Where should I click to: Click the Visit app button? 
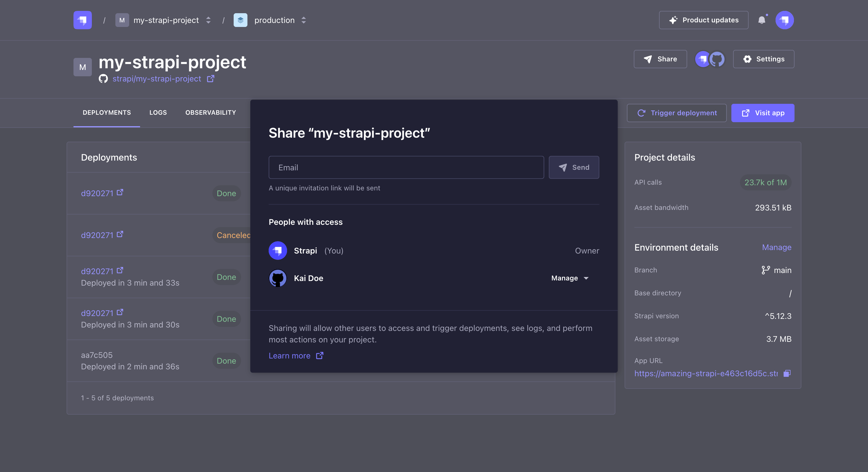[763, 113]
